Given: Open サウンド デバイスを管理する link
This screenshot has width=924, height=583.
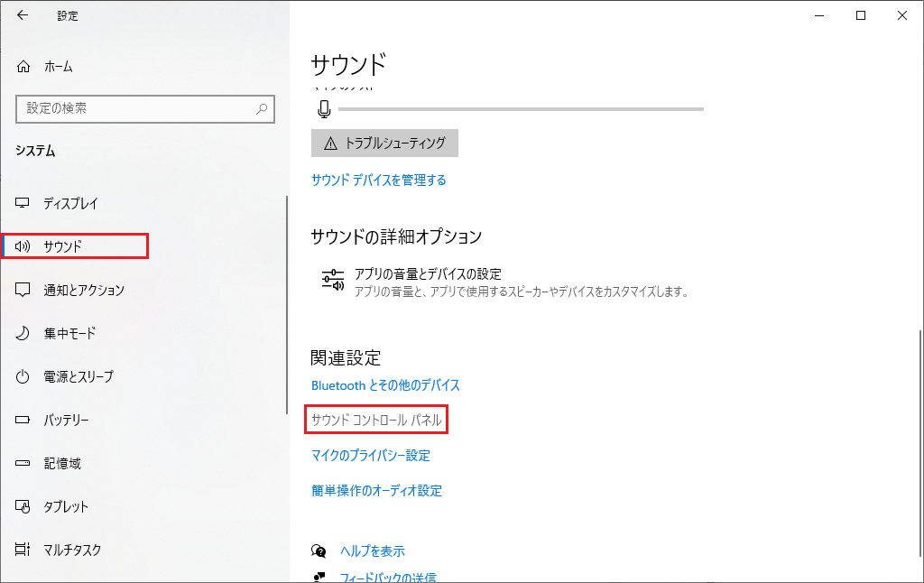Looking at the screenshot, I should point(378,180).
